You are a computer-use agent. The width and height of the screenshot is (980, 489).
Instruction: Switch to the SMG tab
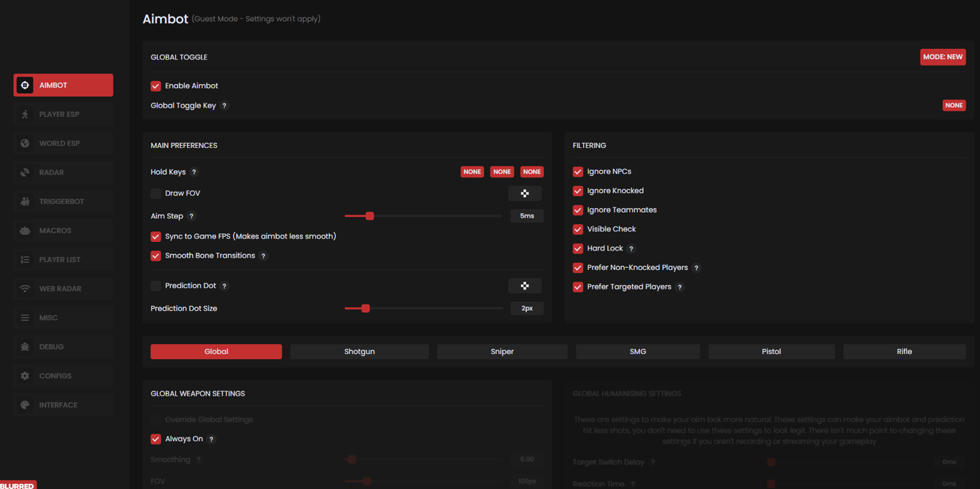[x=638, y=351]
